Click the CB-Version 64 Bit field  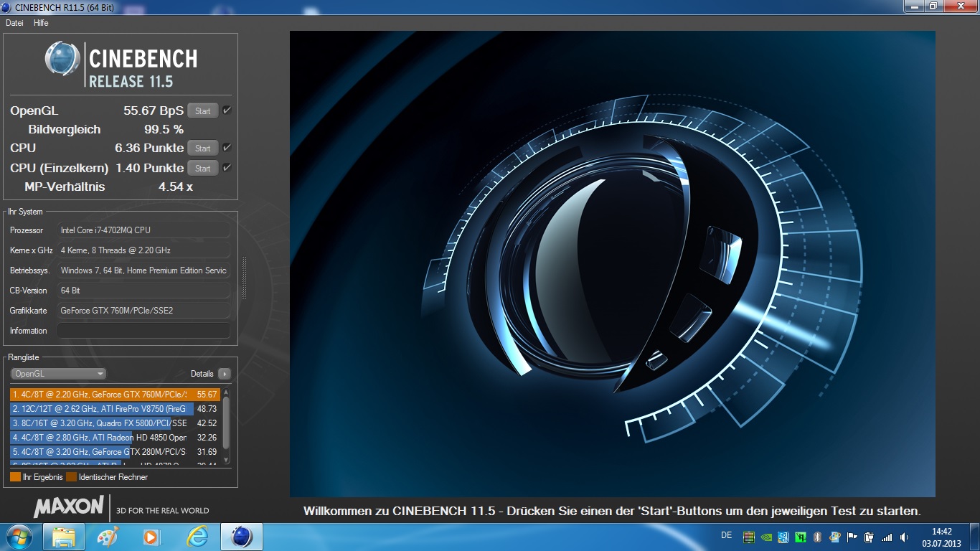pos(143,291)
